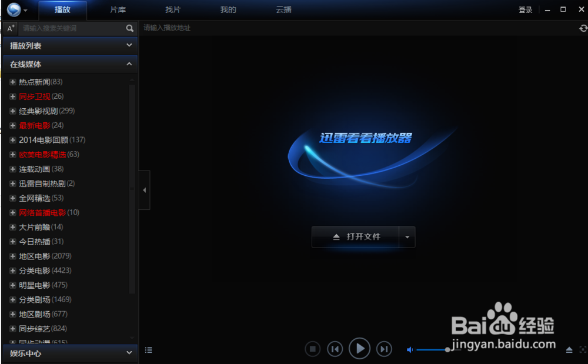Open the dropdown arrow next to 打开文件
The width and height of the screenshot is (588, 364).
click(x=407, y=237)
